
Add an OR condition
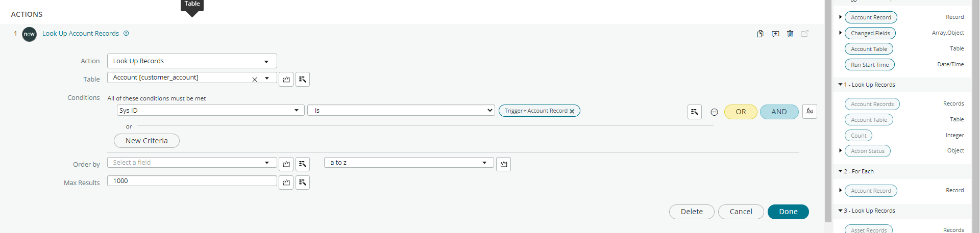pos(741,112)
